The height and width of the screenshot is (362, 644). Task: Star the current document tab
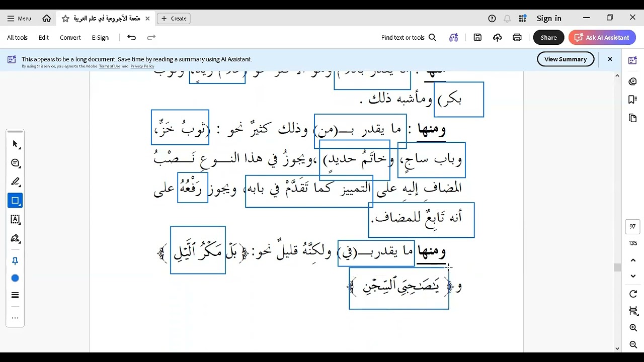pos(65,19)
